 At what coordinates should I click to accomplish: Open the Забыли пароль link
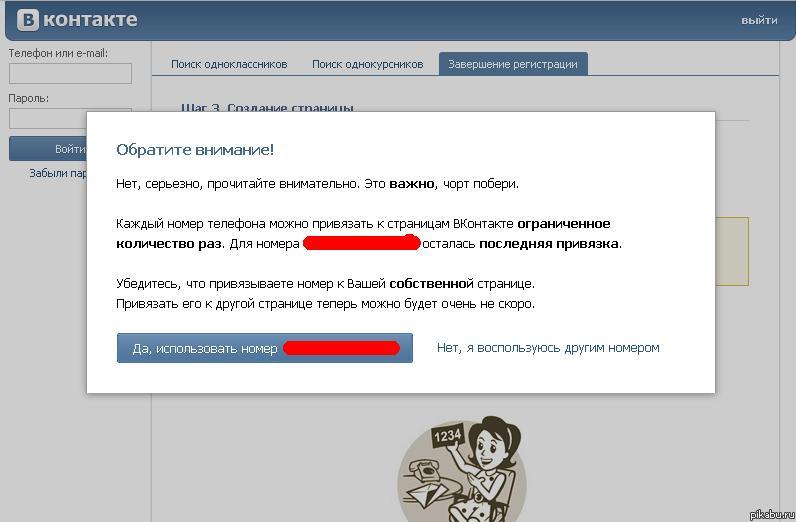click(x=58, y=173)
